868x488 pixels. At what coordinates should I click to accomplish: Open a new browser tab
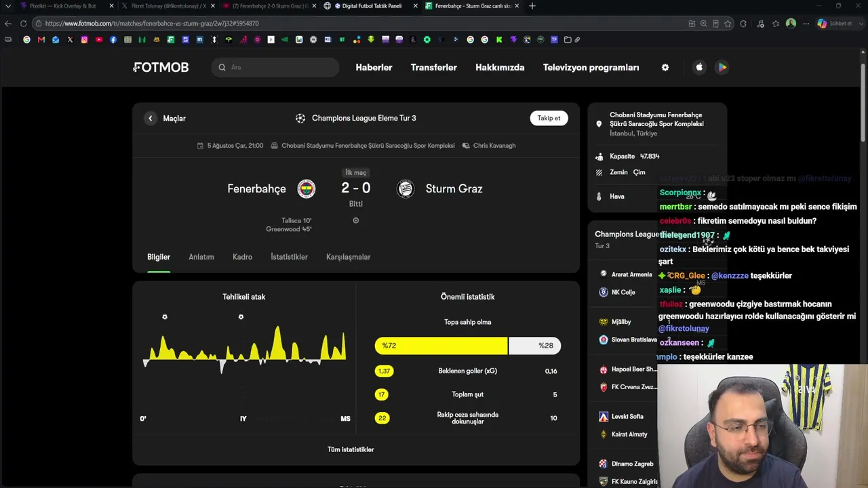532,6
